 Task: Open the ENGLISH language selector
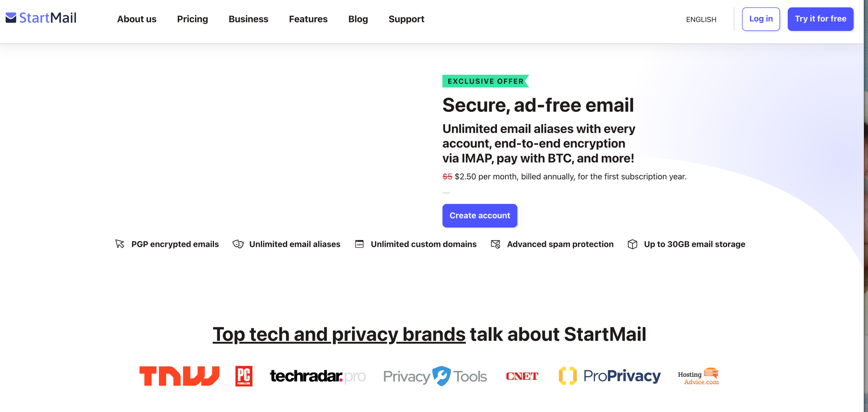[x=701, y=19]
